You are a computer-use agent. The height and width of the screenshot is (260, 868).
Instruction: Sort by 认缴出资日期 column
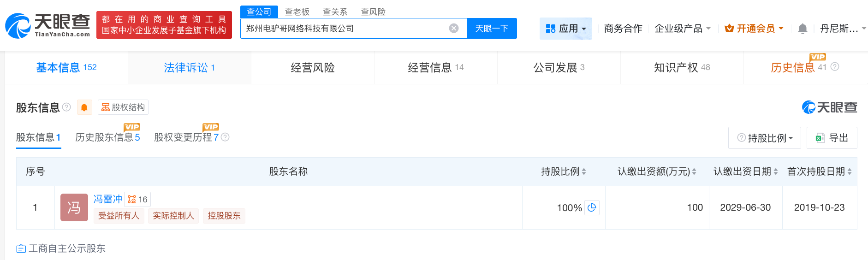(x=776, y=171)
